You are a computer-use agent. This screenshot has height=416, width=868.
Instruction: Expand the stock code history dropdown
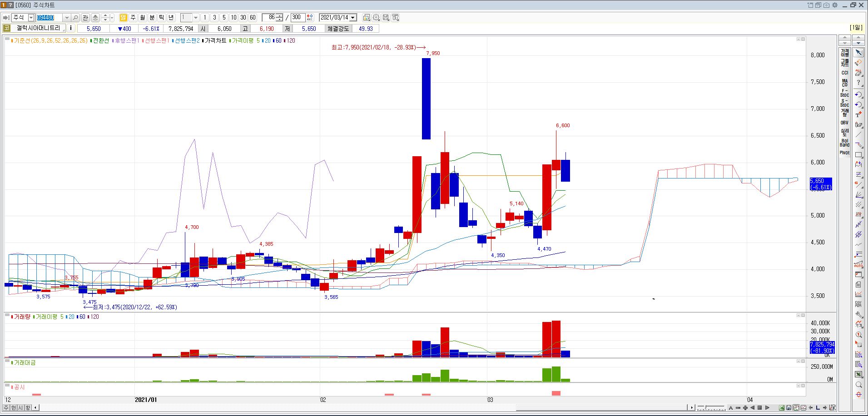pyautogui.click(x=67, y=18)
